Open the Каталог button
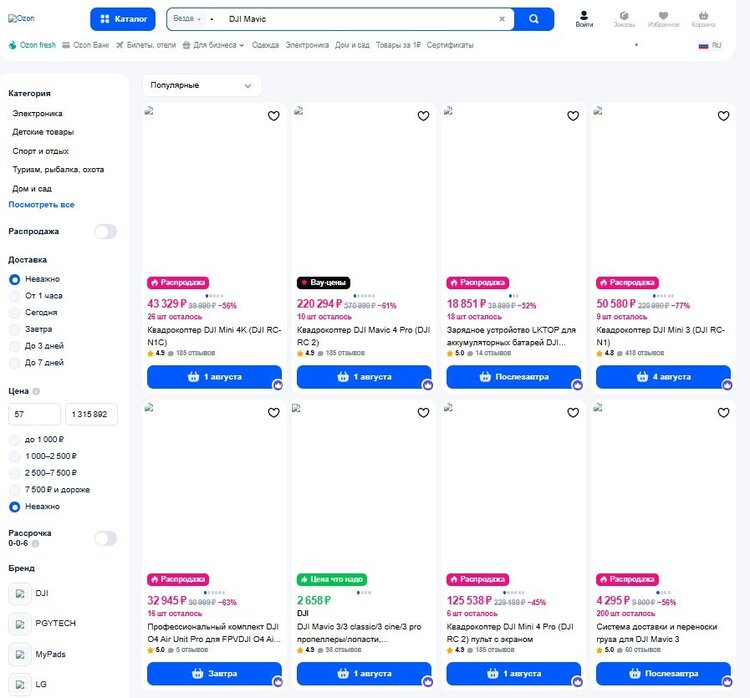Image resolution: width=750 pixels, height=698 pixels. tap(123, 19)
